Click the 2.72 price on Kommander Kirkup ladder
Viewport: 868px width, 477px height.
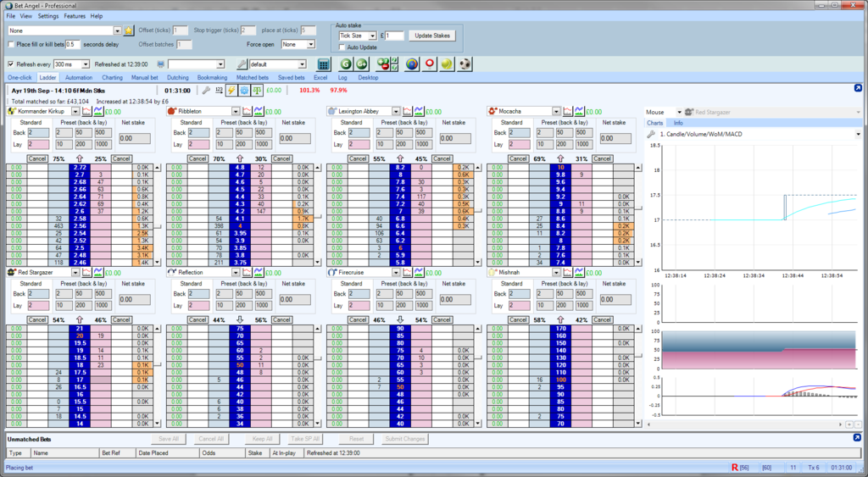(x=79, y=167)
